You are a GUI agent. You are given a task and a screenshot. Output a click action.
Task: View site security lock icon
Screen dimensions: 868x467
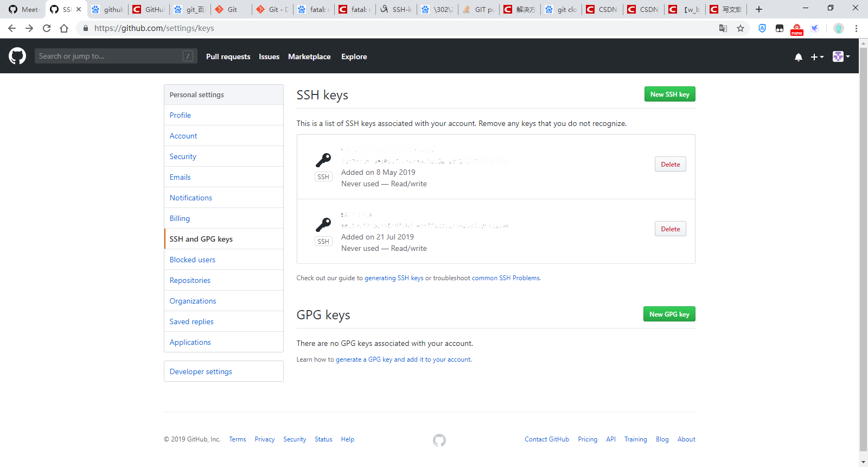[x=86, y=28]
